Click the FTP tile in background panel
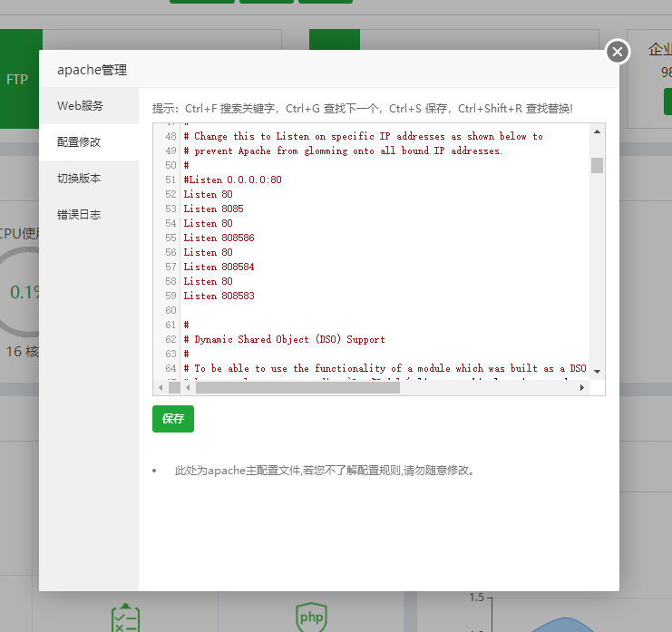This screenshot has width=672, height=632. tap(19, 79)
